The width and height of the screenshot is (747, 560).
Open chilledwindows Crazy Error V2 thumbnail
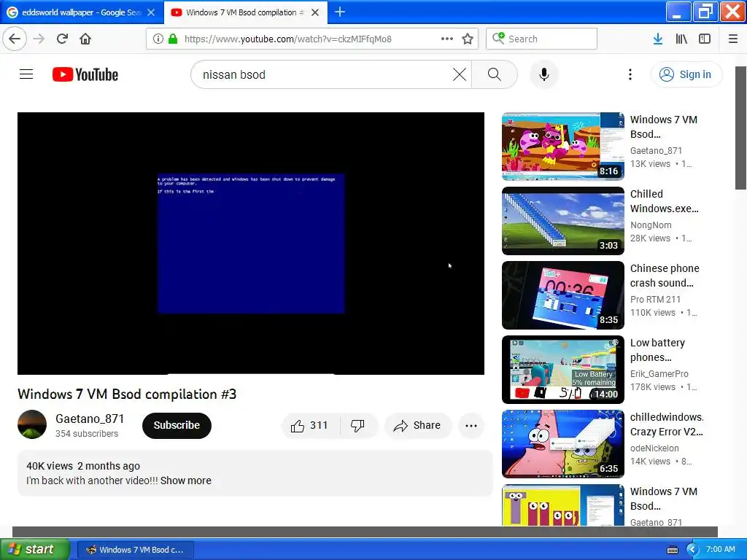562,443
